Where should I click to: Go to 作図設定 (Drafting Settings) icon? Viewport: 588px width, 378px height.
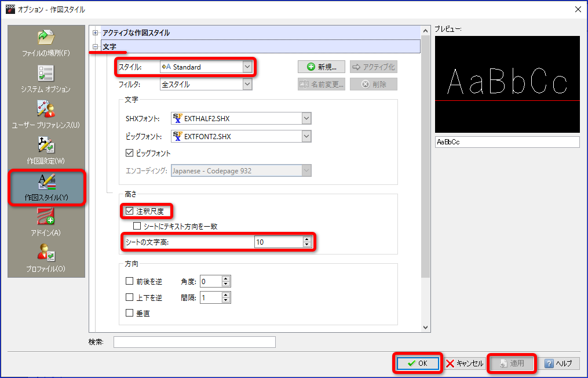tap(46, 147)
